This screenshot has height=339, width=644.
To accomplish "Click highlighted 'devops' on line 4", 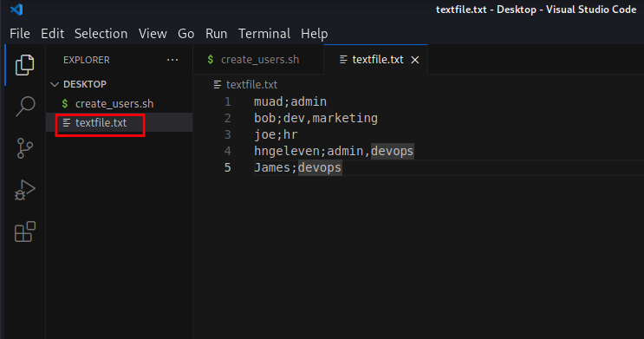I will tap(393, 151).
